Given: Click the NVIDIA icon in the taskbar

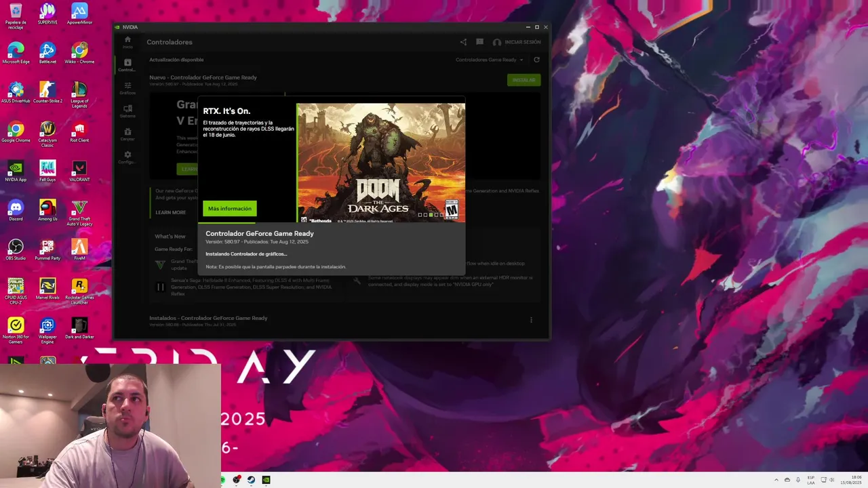Looking at the screenshot, I should coord(266,480).
